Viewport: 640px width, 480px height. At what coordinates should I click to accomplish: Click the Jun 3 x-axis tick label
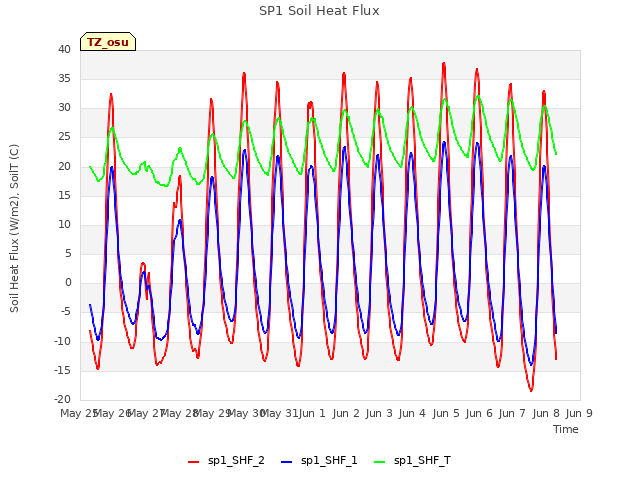tap(379, 413)
